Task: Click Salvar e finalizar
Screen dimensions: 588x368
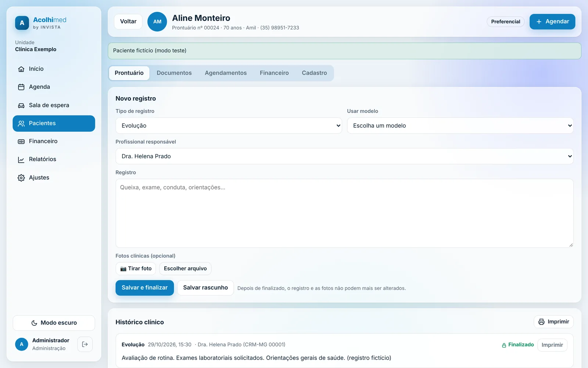Action: [145, 288]
